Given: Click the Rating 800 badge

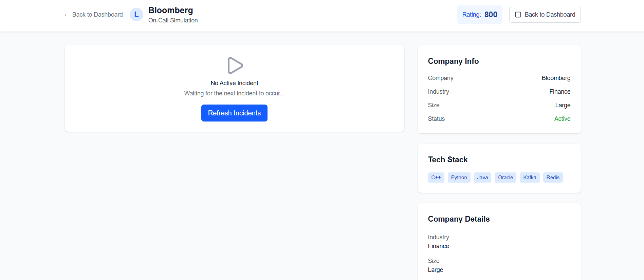Looking at the screenshot, I should tap(480, 15).
